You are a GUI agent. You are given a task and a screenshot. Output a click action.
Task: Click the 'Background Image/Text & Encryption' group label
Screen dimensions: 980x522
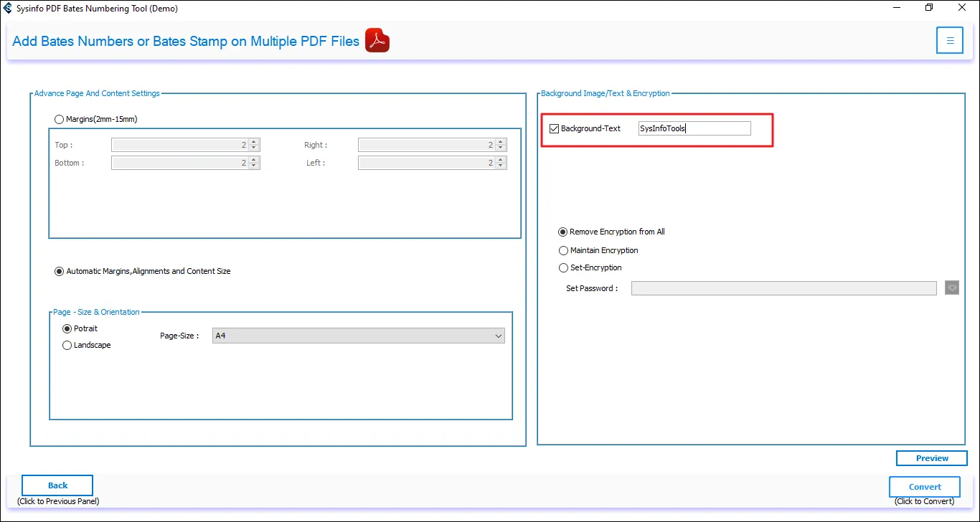pos(606,93)
